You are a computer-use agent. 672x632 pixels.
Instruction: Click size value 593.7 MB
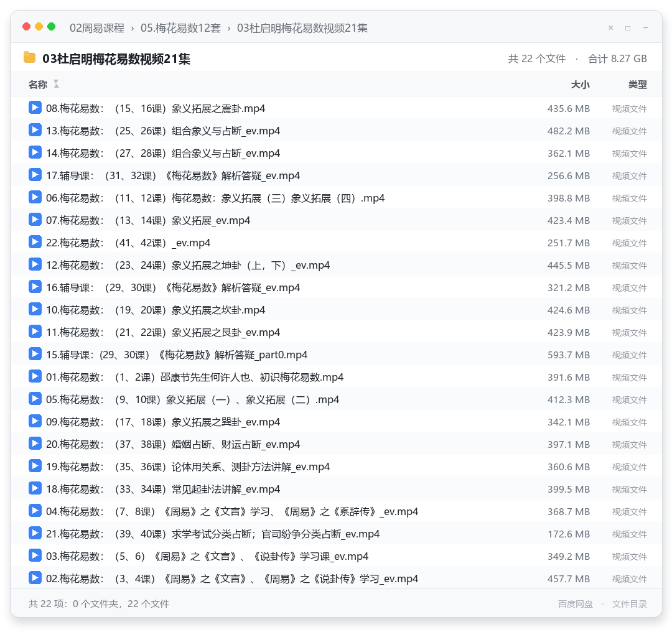point(568,355)
